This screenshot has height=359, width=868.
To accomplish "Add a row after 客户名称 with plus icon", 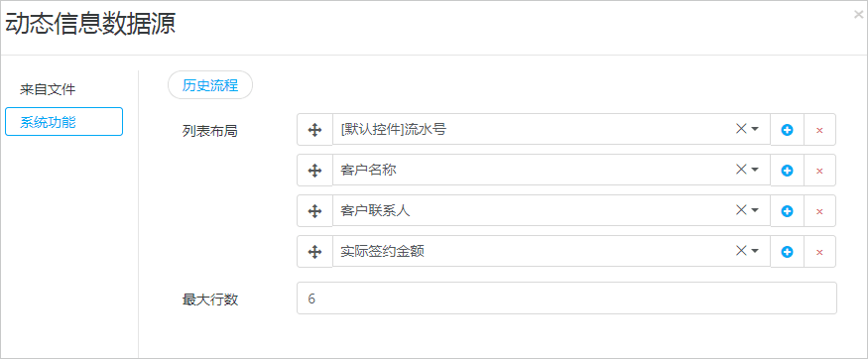I will point(787,171).
